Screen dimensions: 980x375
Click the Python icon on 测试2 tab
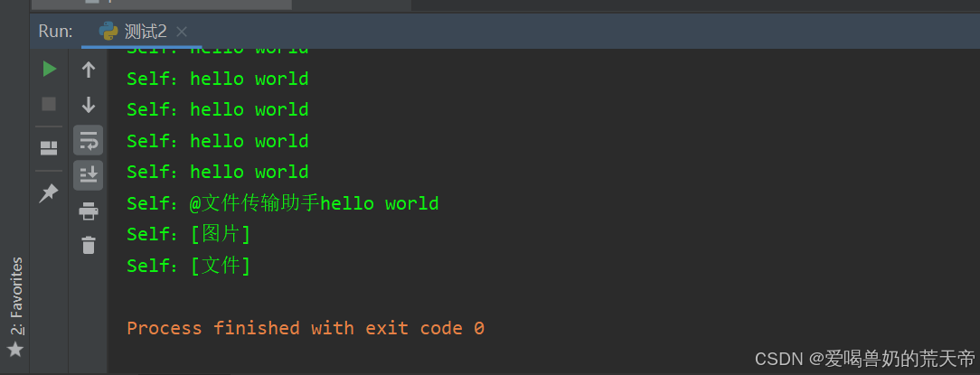(x=108, y=31)
